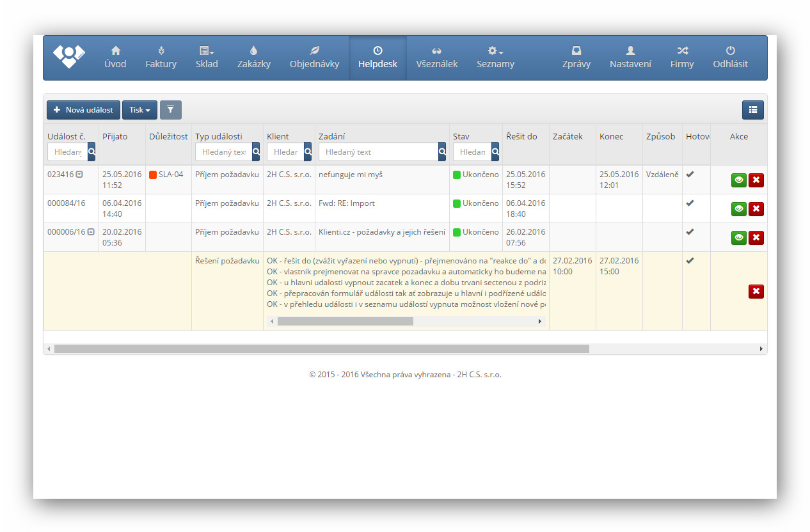This screenshot has height=532, width=810.
Task: Click the orange SLA-04 importance swatch
Action: pyautogui.click(x=153, y=175)
